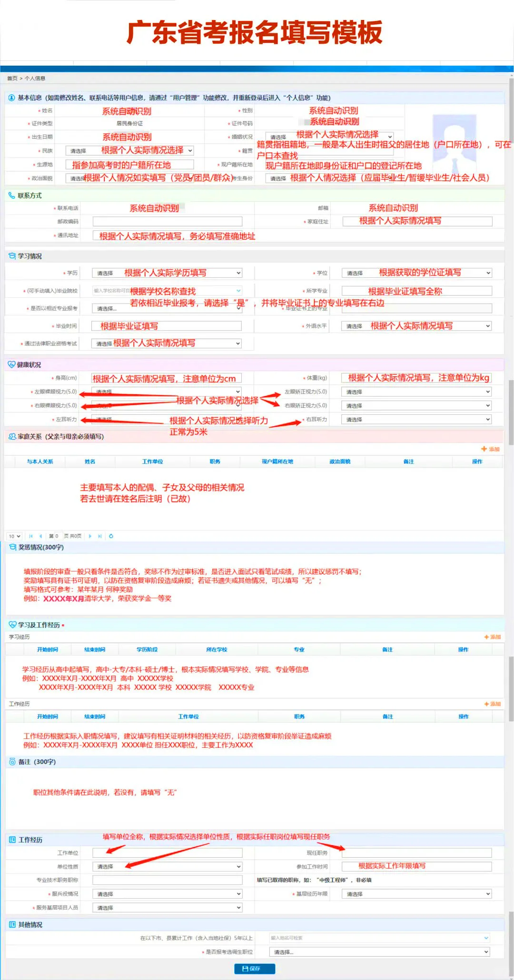Click the 工作单位 column header in 工作经历 table

188,717
